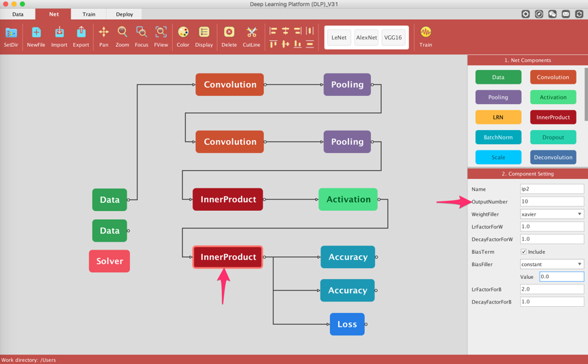Click the SetDir folder icon
Screen dimensions: 588x364
[11, 33]
